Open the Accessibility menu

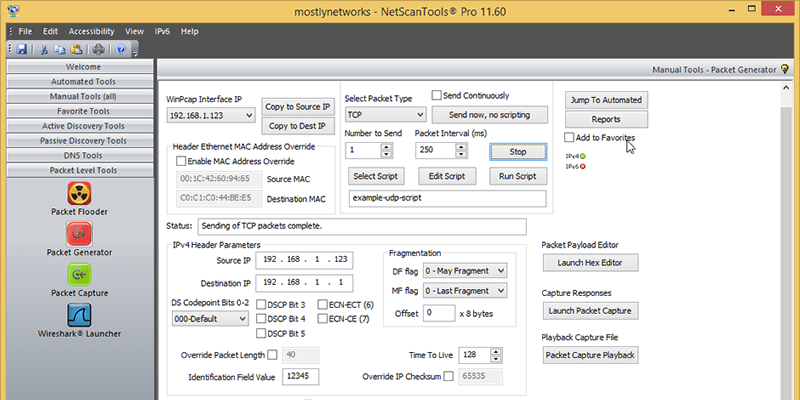click(x=91, y=31)
